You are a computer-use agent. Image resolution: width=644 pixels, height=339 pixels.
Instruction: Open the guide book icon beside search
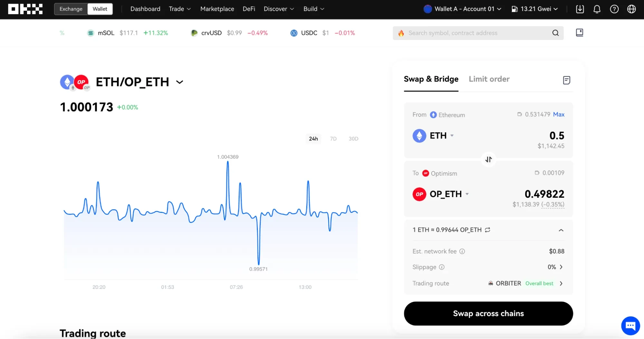point(579,33)
